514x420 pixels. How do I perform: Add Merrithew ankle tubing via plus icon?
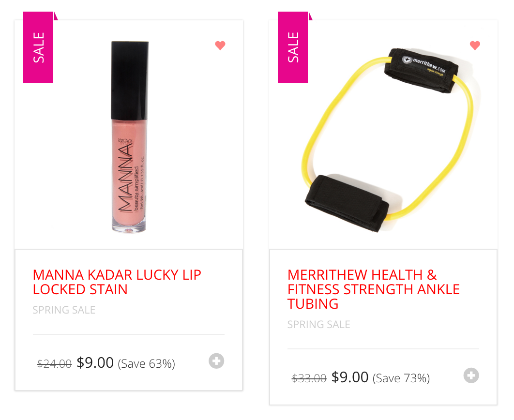(x=471, y=375)
